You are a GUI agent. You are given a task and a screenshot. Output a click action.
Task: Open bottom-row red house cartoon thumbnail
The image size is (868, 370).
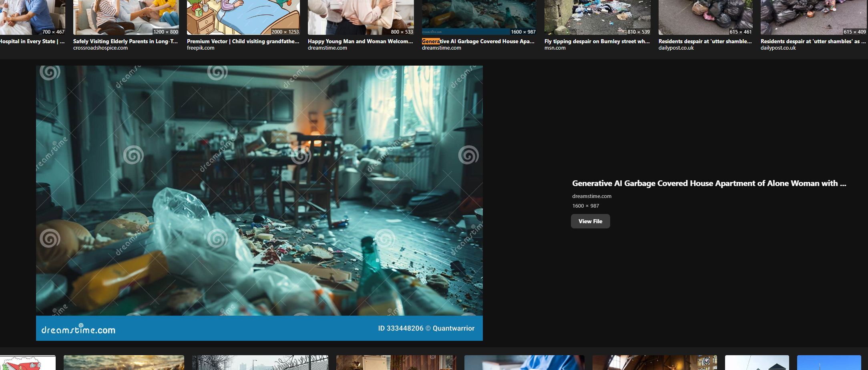pyautogui.click(x=28, y=363)
